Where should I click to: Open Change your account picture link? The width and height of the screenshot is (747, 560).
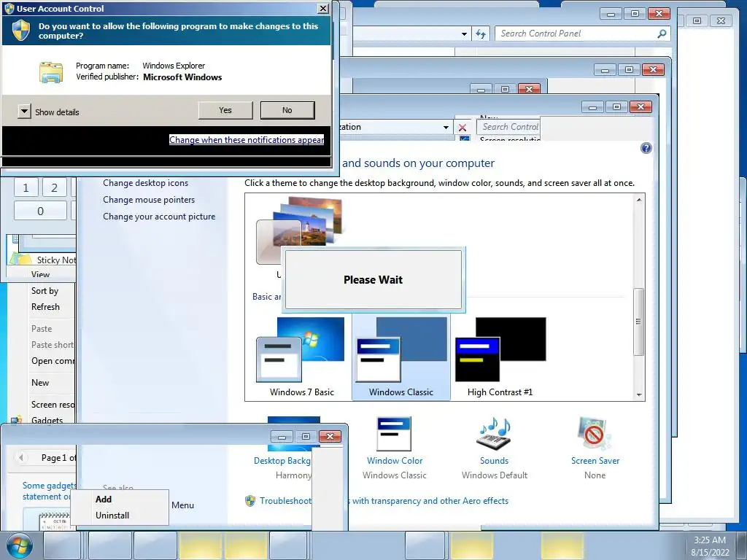coord(159,216)
